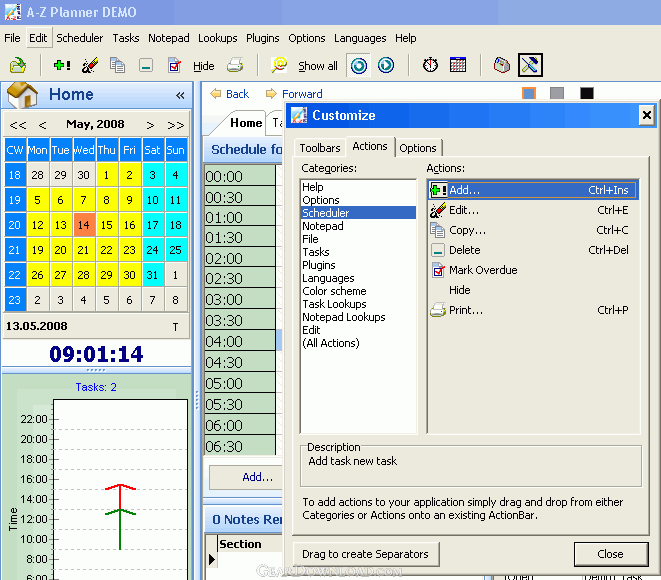
Task: Click the Customize tools hammer icon
Action: (x=530, y=65)
